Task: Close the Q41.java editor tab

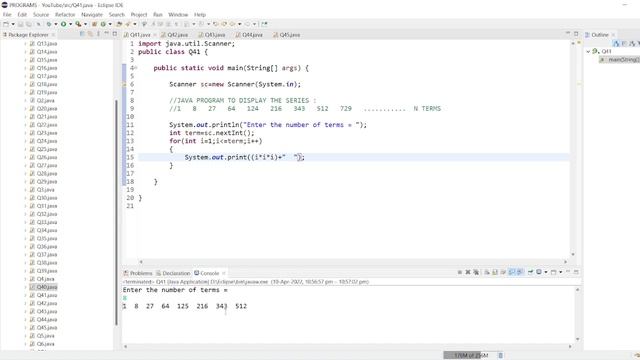Action: click(x=155, y=35)
